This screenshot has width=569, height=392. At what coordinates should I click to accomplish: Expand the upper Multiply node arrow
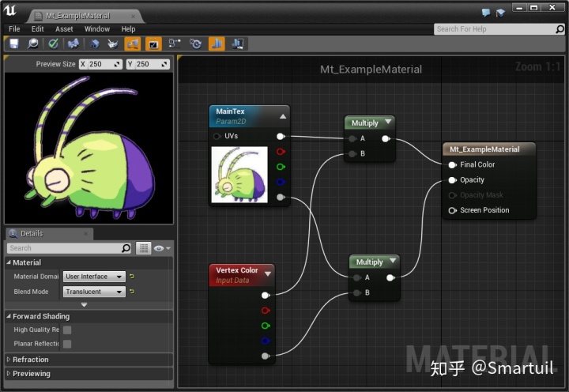[388, 122]
